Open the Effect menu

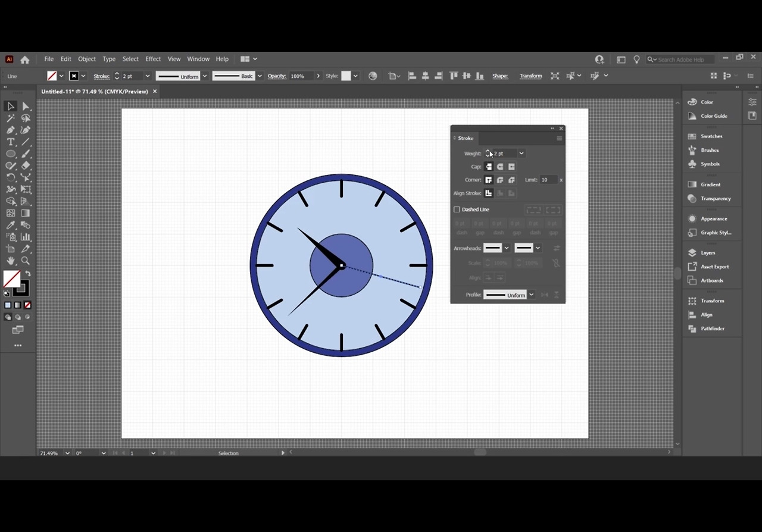153,59
